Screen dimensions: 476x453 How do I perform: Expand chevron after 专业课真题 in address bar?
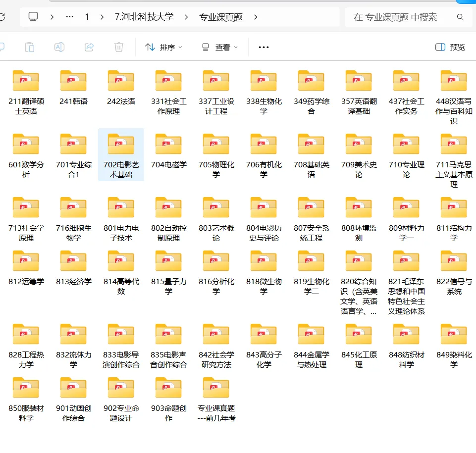pyautogui.click(x=256, y=17)
